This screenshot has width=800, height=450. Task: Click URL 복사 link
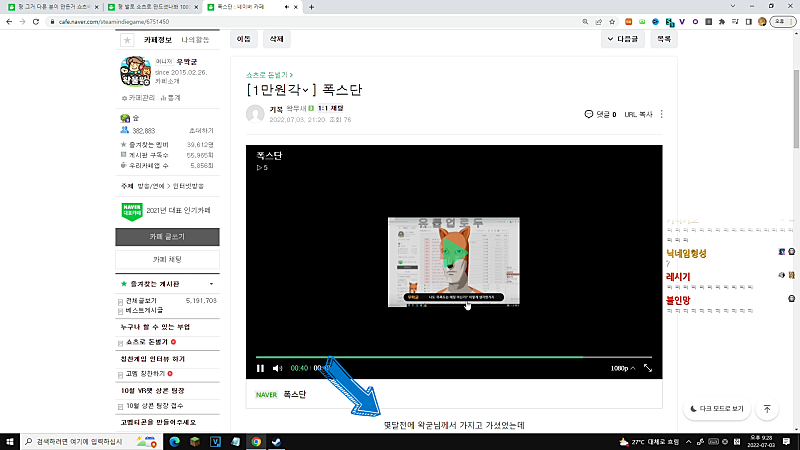(x=638, y=114)
